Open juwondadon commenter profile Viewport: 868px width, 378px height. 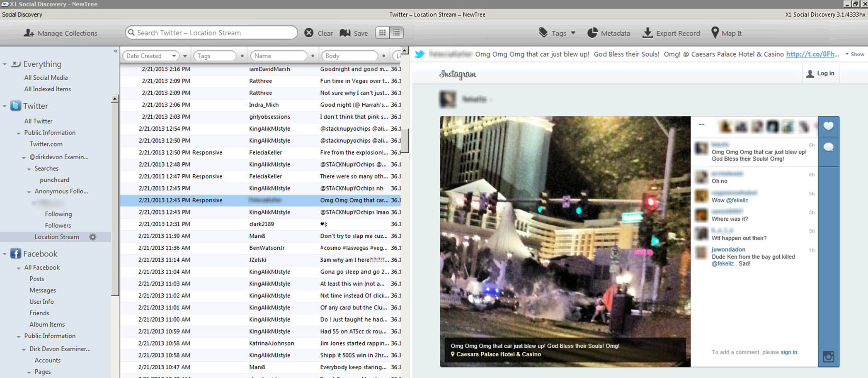click(728, 249)
